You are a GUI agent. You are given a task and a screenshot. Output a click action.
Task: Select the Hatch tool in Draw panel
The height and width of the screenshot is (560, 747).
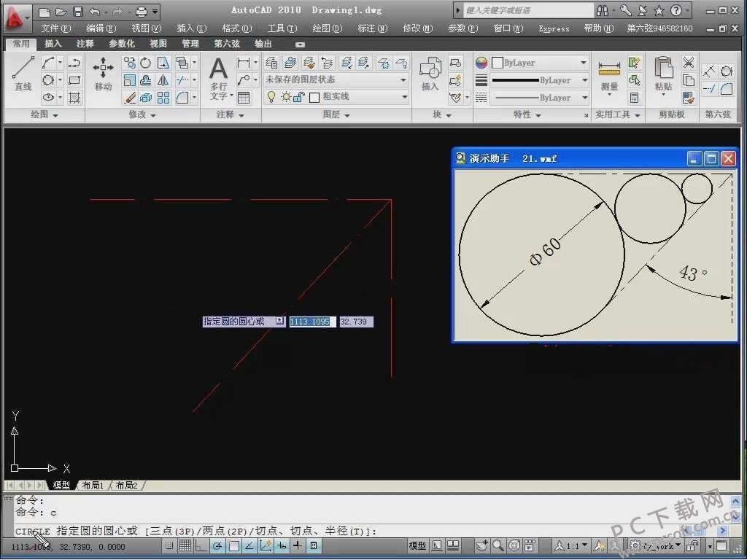point(74,98)
